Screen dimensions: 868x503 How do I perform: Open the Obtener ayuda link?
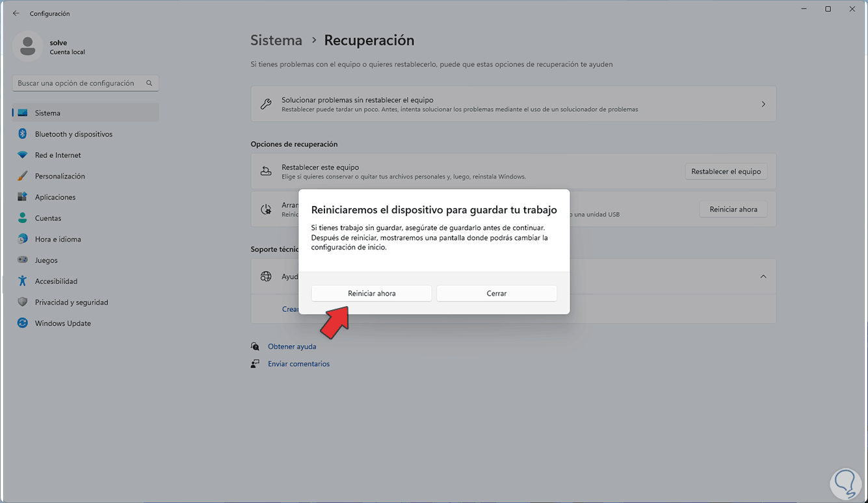click(292, 346)
